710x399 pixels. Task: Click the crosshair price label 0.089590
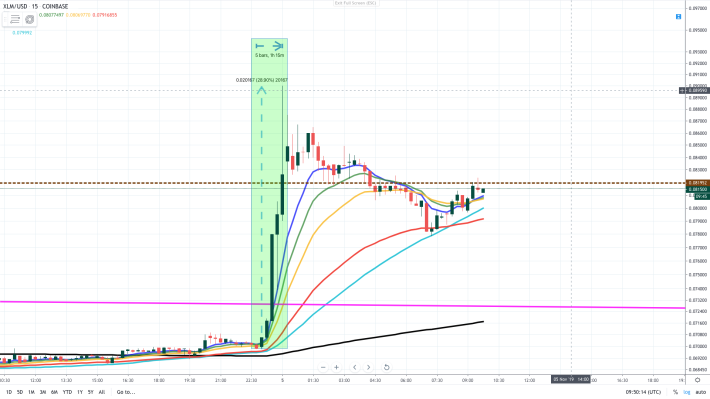[698, 91]
